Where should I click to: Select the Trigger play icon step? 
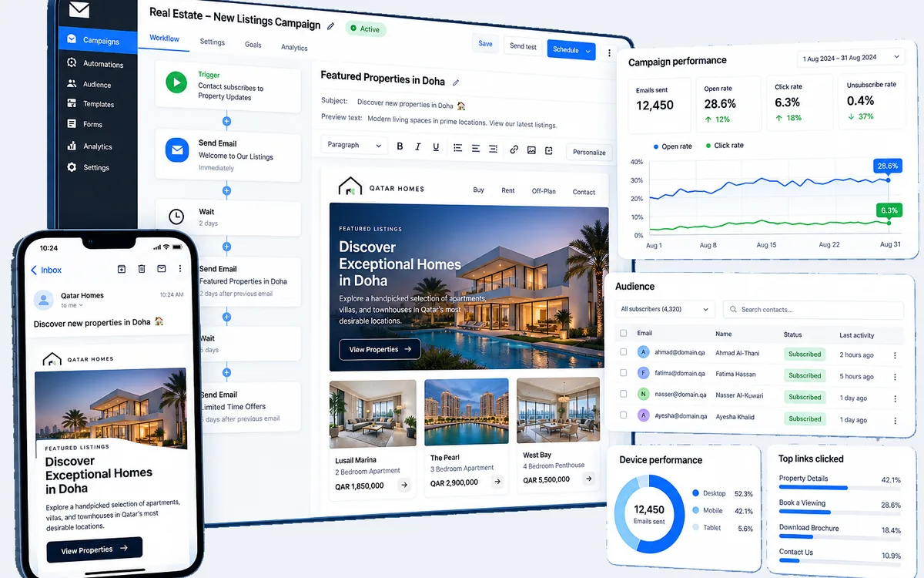(x=176, y=82)
